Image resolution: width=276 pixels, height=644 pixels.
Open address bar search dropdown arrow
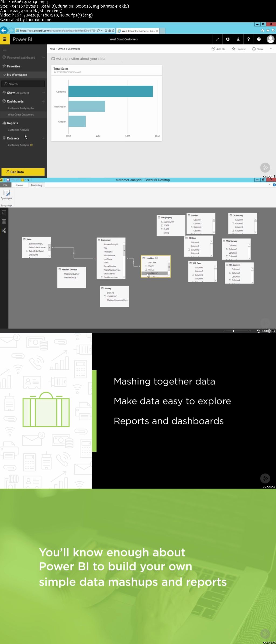click(102, 30)
